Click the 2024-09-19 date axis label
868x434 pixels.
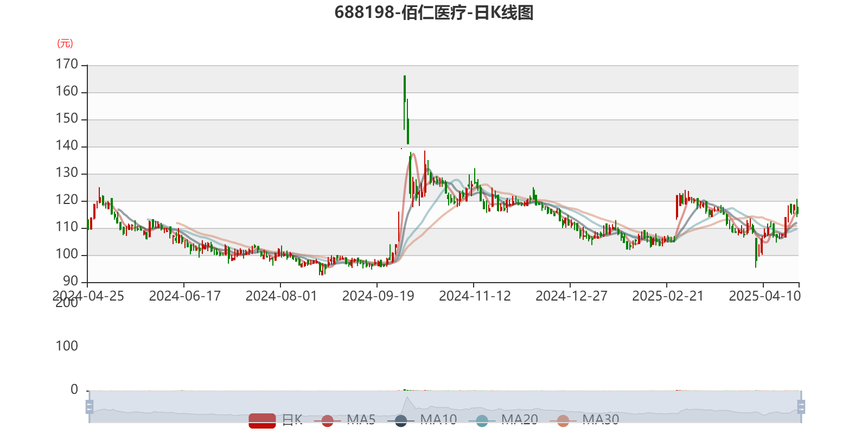pyautogui.click(x=378, y=296)
